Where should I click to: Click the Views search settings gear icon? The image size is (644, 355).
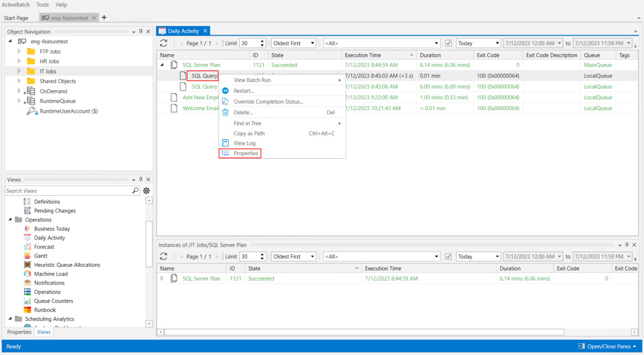pos(146,191)
